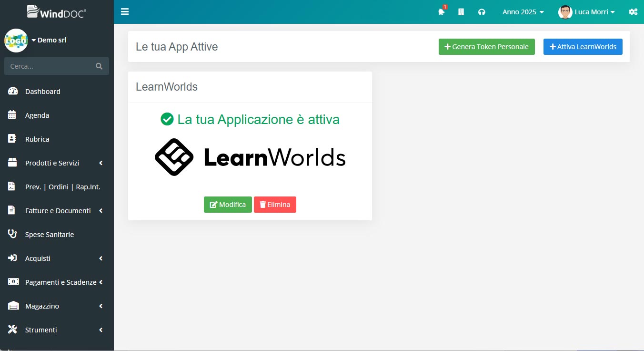The width and height of the screenshot is (644, 351).
Task: Toggle the sidebar with the hamburger icon
Action: coord(125,11)
